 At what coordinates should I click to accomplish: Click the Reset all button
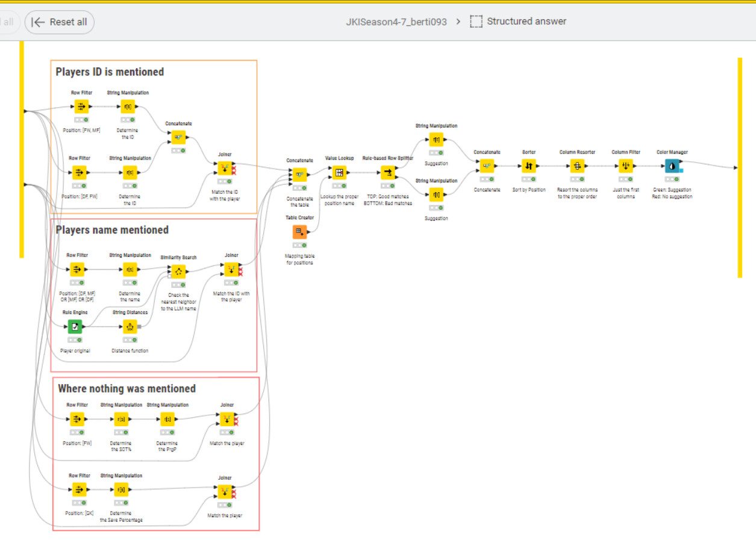coord(60,22)
